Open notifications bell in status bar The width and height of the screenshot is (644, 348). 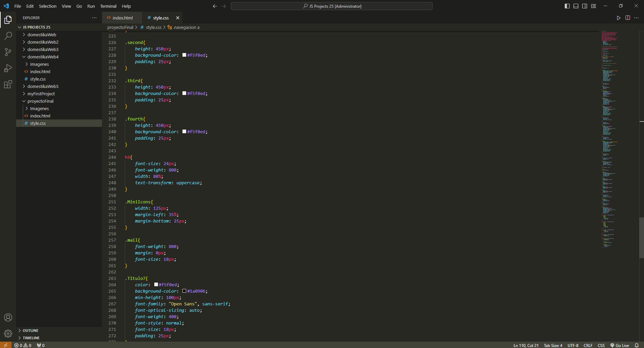point(637,345)
